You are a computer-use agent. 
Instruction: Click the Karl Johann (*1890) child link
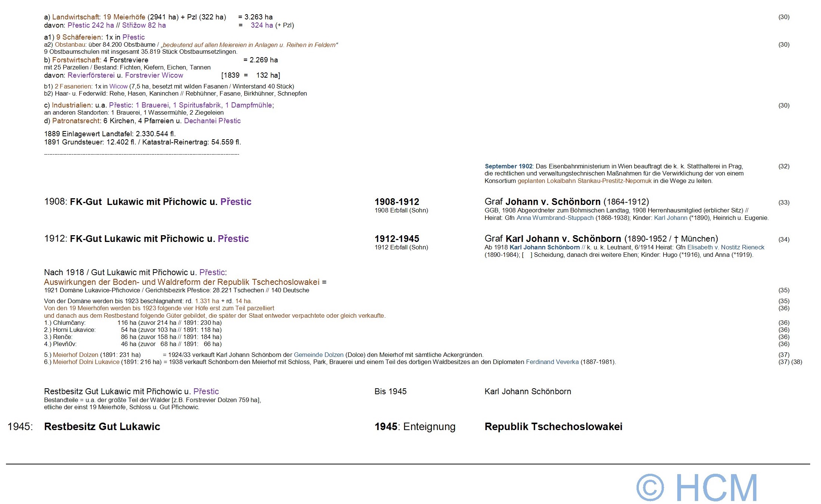click(671, 218)
